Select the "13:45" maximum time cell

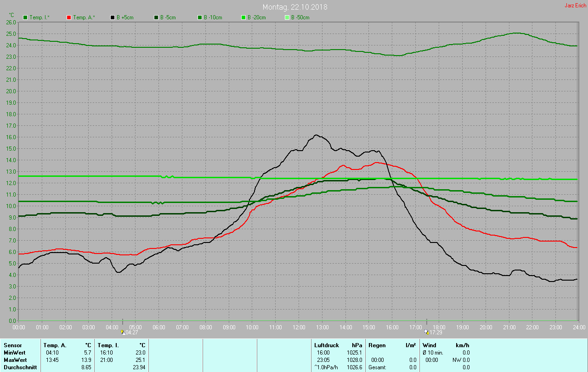pyautogui.click(x=52, y=360)
